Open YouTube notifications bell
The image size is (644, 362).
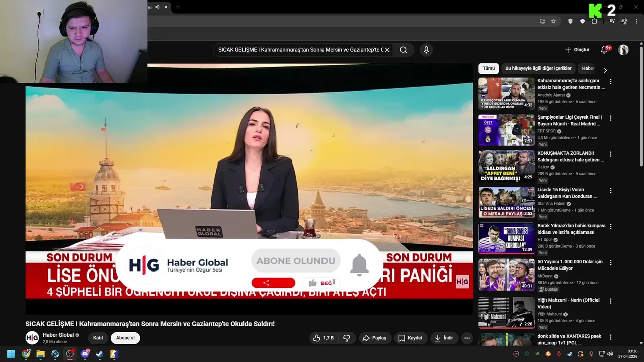604,50
